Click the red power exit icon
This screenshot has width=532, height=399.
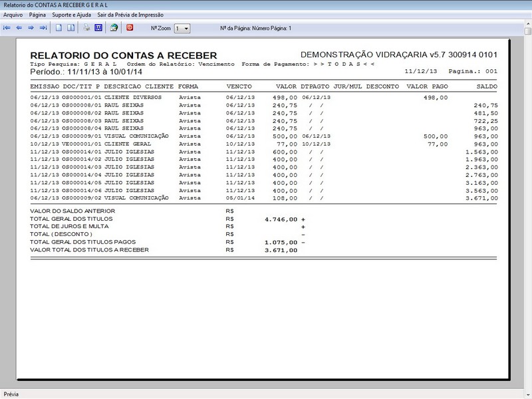[x=130, y=28]
